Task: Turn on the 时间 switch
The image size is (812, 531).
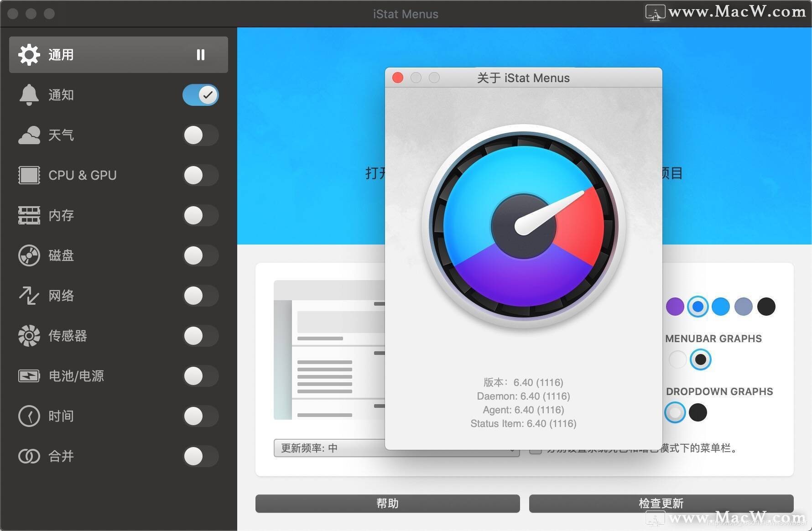Action: 201,416
